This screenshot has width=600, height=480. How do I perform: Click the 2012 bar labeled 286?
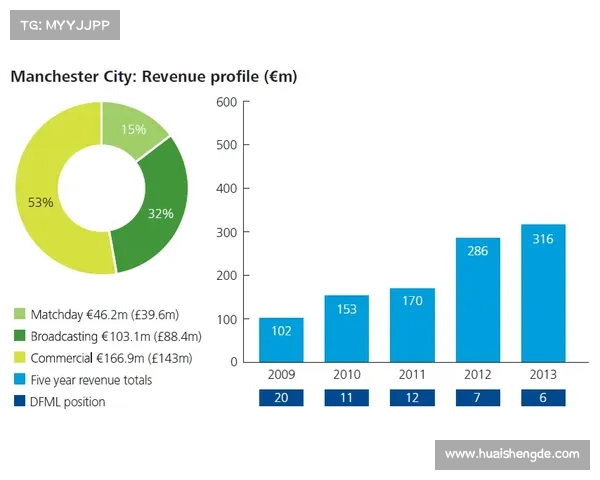point(478,300)
